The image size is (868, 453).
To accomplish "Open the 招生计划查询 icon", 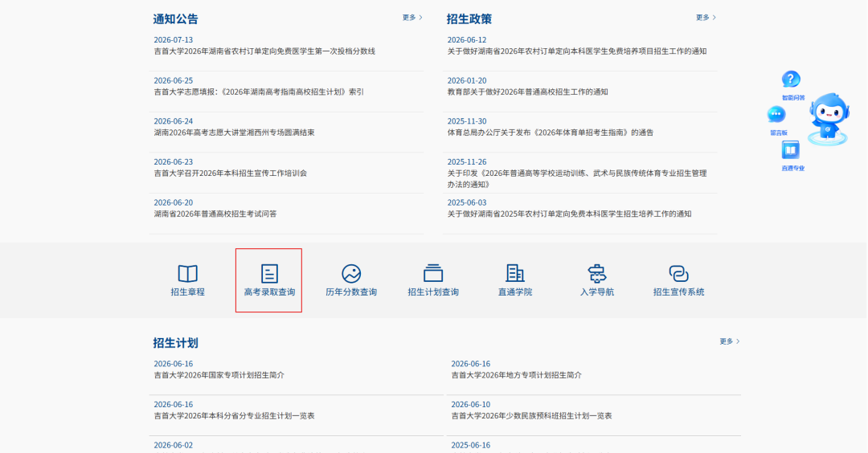I will click(x=433, y=273).
